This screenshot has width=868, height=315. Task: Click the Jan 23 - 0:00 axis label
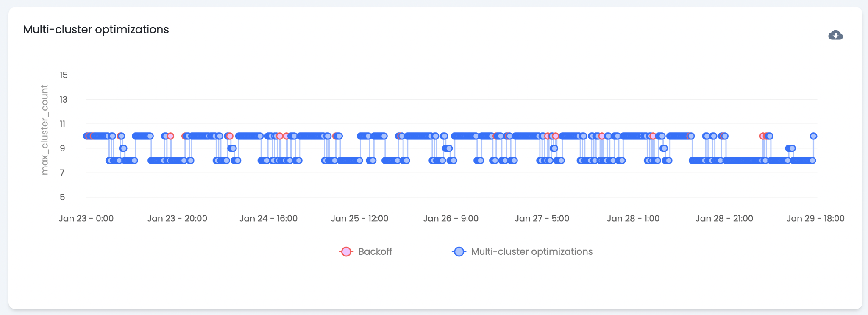pos(86,219)
